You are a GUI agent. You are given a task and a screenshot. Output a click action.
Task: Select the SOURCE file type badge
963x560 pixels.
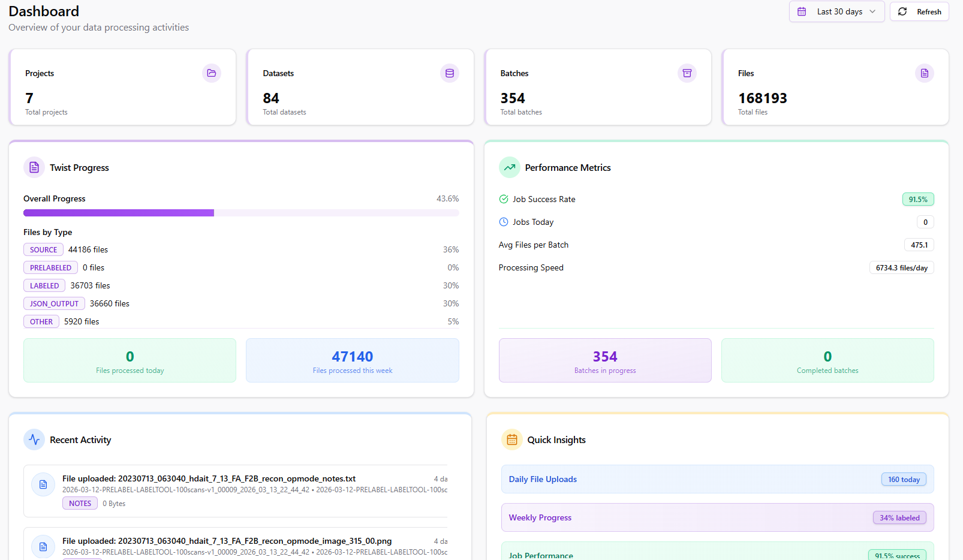[x=44, y=250]
